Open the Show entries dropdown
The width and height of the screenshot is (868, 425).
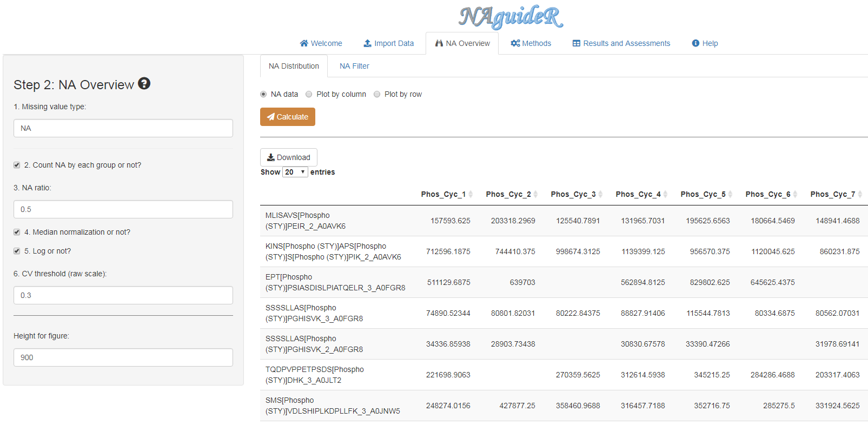click(295, 172)
